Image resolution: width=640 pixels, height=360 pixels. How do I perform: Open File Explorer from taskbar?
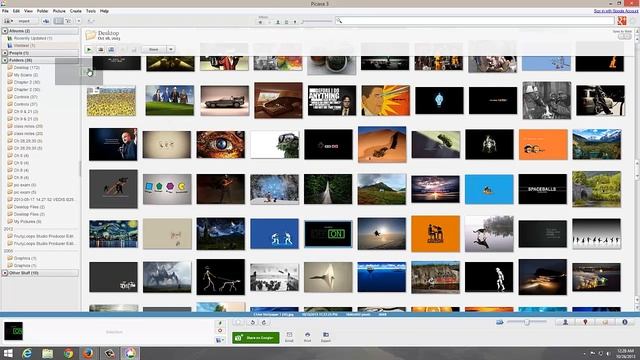[47, 353]
